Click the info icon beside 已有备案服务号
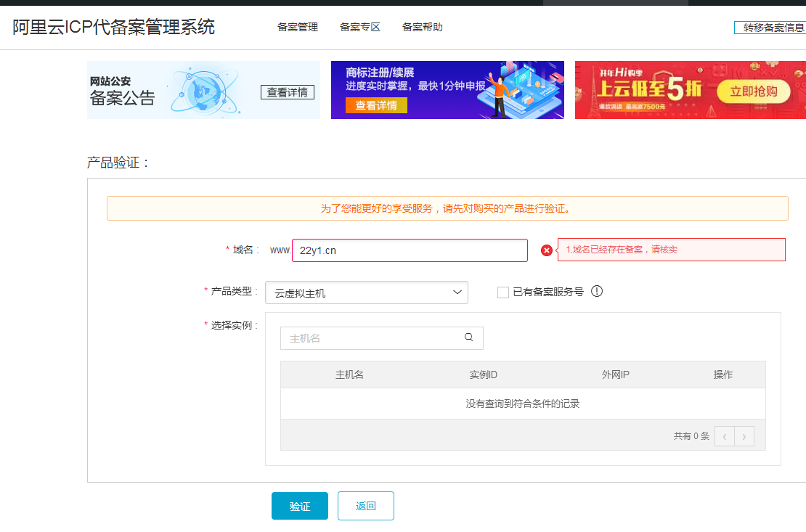The width and height of the screenshot is (806, 532). (596, 292)
